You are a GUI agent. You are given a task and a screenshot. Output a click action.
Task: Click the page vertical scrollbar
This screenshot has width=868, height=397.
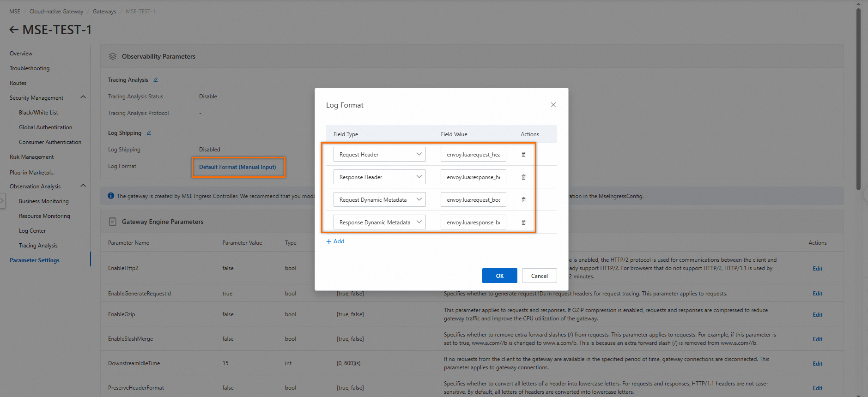858,99
